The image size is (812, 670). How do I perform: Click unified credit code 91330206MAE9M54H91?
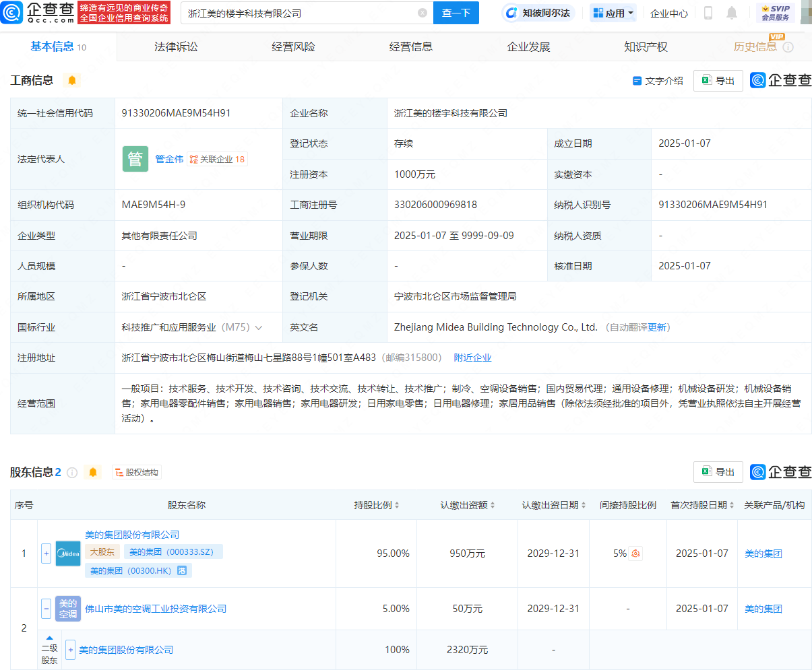[176, 113]
